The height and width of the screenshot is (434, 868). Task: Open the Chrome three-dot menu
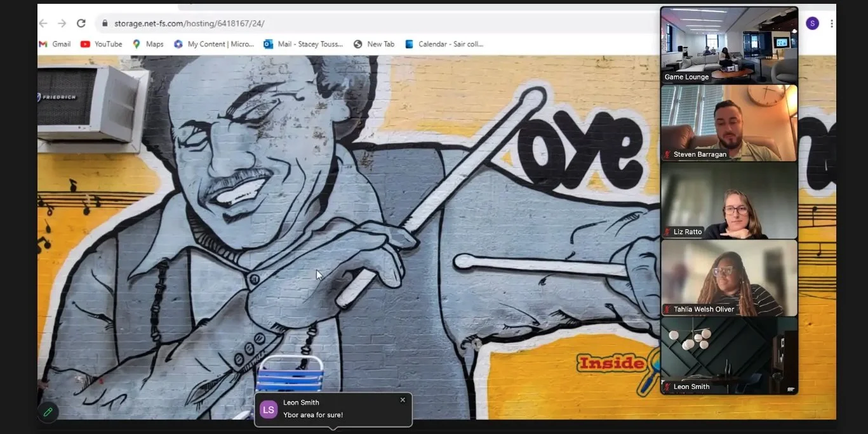pos(831,23)
